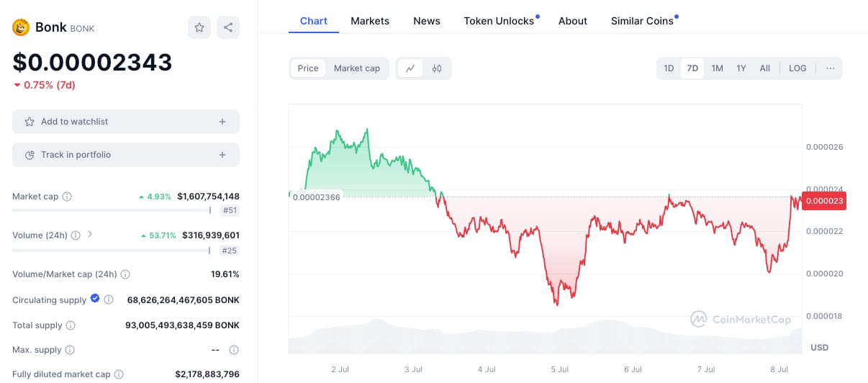Switch to line chart view icon

410,68
